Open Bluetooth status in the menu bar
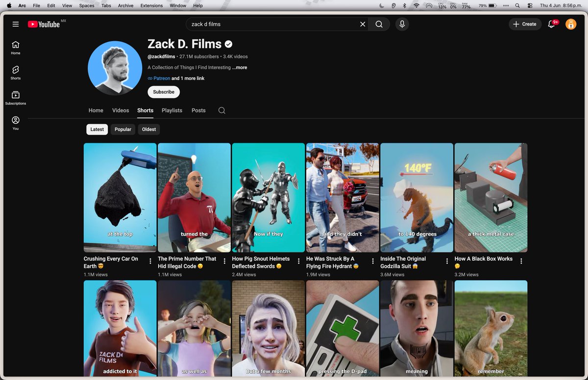The height and width of the screenshot is (380, 588). tap(405, 5)
